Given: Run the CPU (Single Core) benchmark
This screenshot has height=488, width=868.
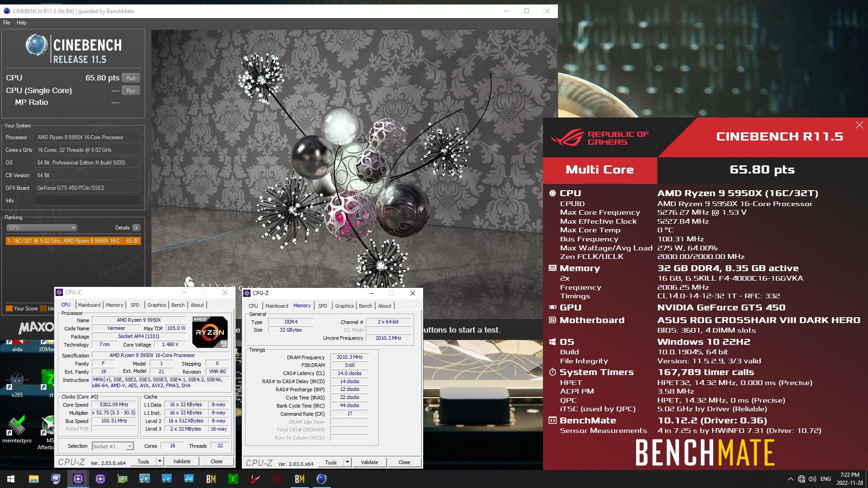Looking at the screenshot, I should (x=131, y=91).
